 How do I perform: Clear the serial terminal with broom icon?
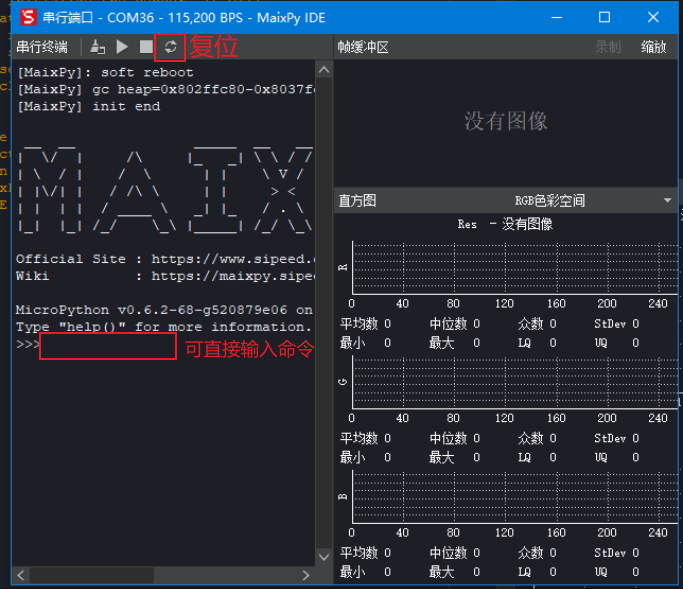coord(98,47)
